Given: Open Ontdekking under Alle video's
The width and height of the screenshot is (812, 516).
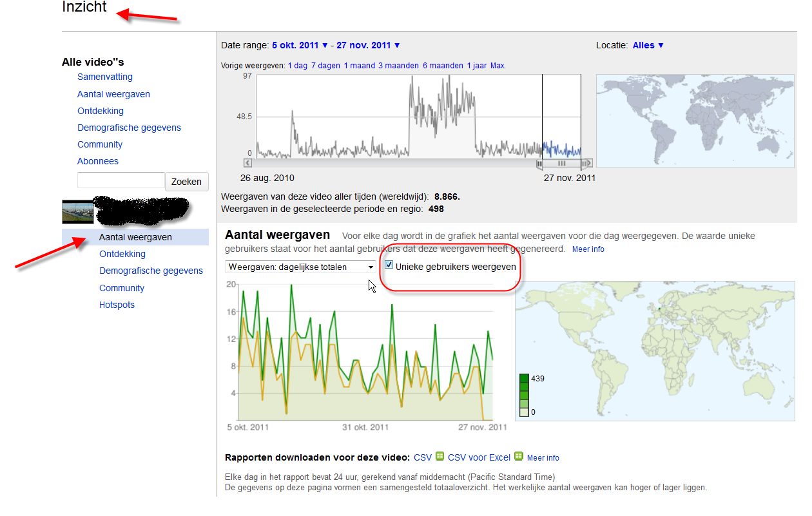Looking at the screenshot, I should coord(101,111).
